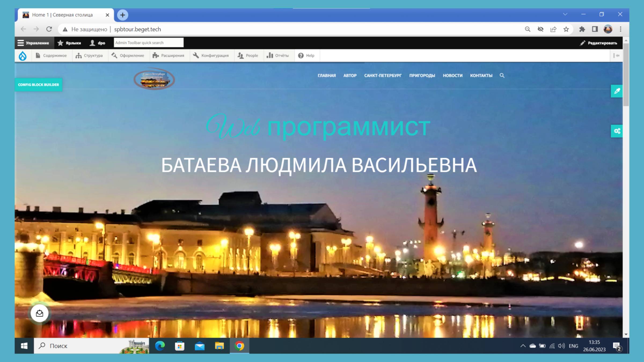Open Chrome extensions puzzle icon

tap(582, 29)
